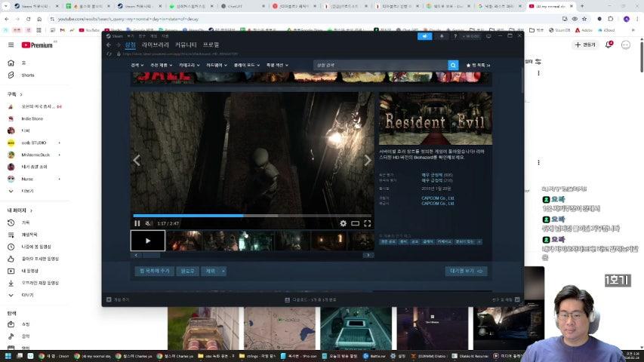Click the 찜 목록에 추가 wishlist button
Image resolution: width=644 pixels, height=362 pixels.
153,271
